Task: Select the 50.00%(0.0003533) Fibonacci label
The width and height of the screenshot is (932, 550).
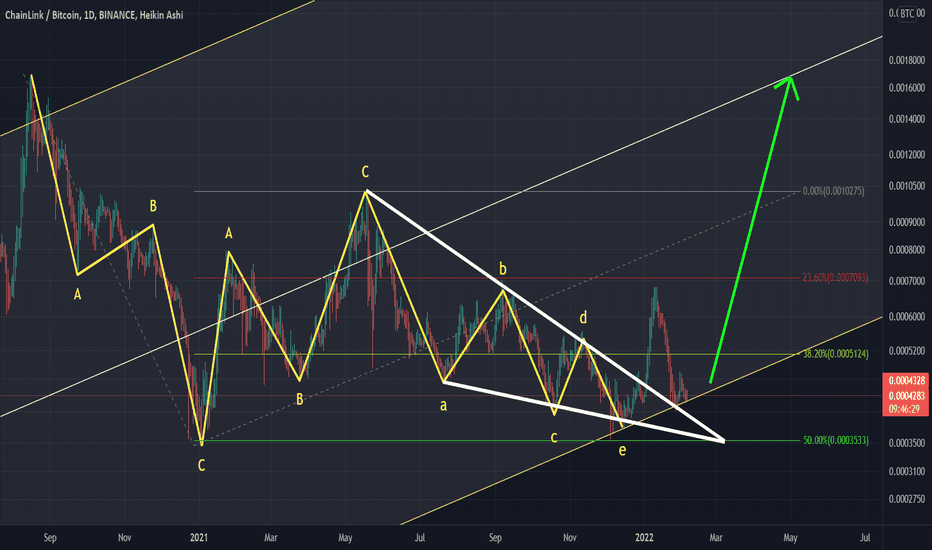Action: 836,440
